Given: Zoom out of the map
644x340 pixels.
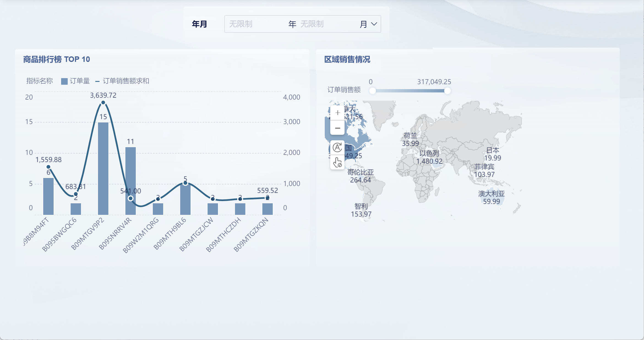Looking at the screenshot, I should coord(337,128).
